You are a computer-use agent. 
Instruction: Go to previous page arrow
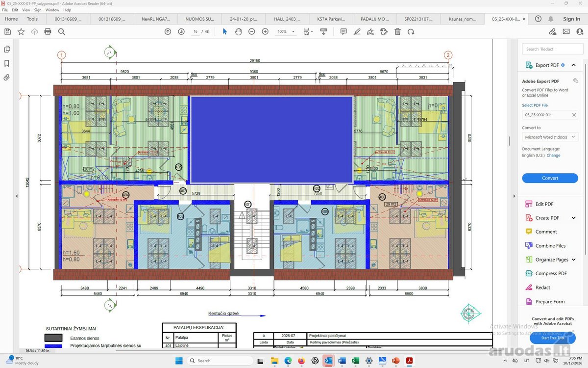[168, 31]
